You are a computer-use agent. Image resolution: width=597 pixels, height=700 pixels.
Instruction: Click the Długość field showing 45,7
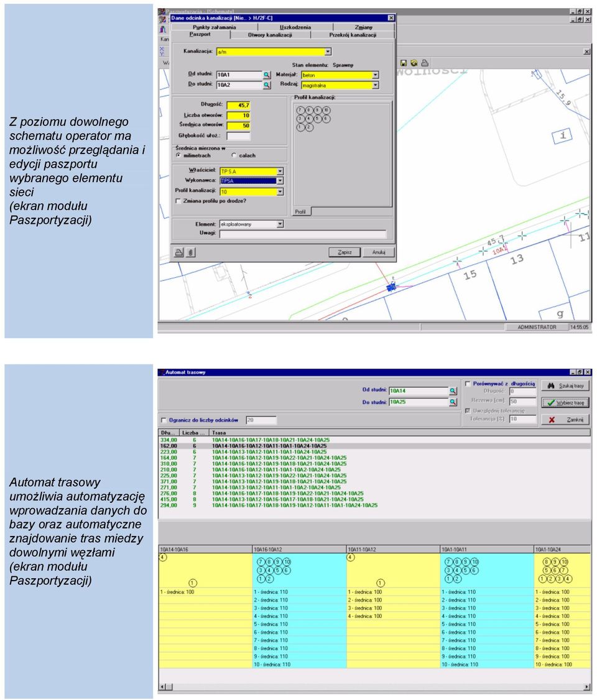point(238,105)
